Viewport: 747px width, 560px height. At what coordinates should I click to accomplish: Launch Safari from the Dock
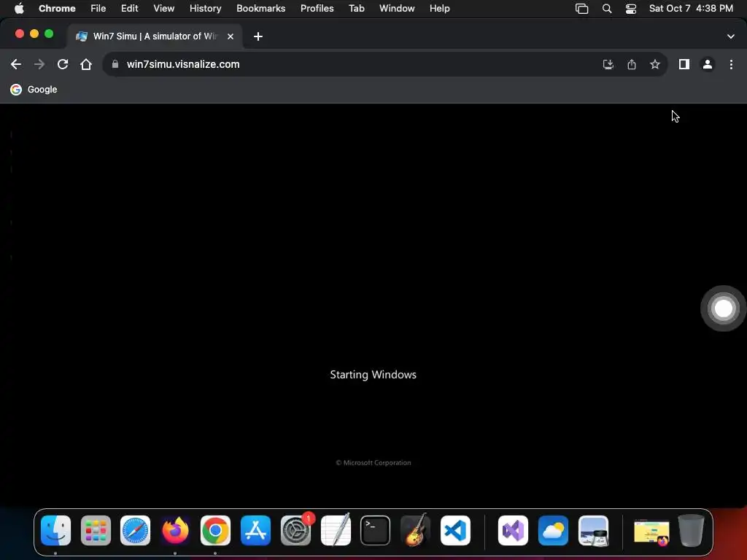pos(135,531)
